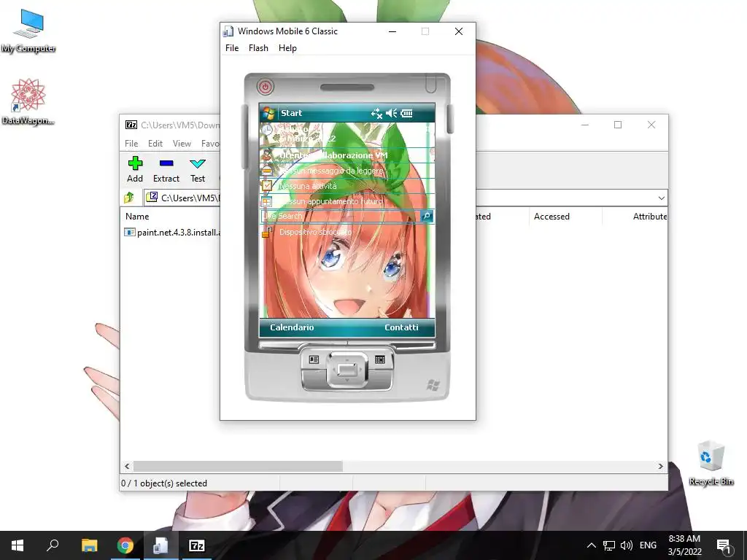
Task: Open 7-Zip View menu
Action: pos(182,144)
